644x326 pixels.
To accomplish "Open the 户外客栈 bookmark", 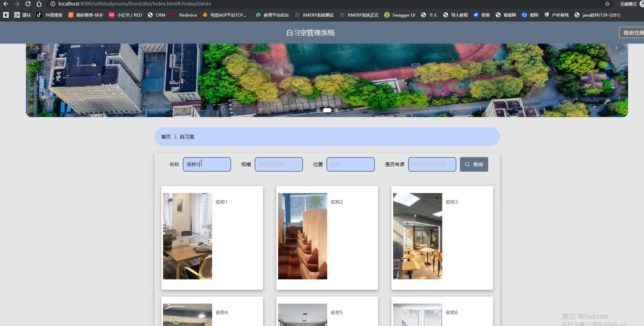I will tap(556, 15).
